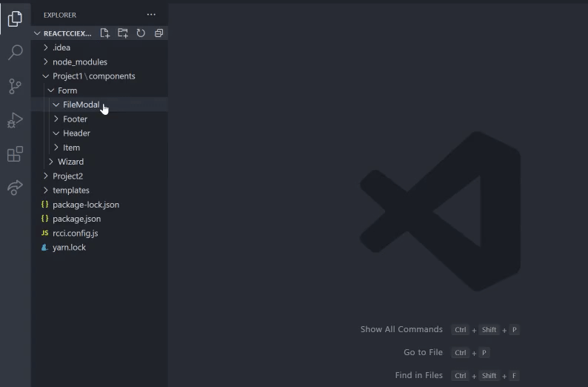Click the JS icon beside rcci.config.js

click(44, 233)
